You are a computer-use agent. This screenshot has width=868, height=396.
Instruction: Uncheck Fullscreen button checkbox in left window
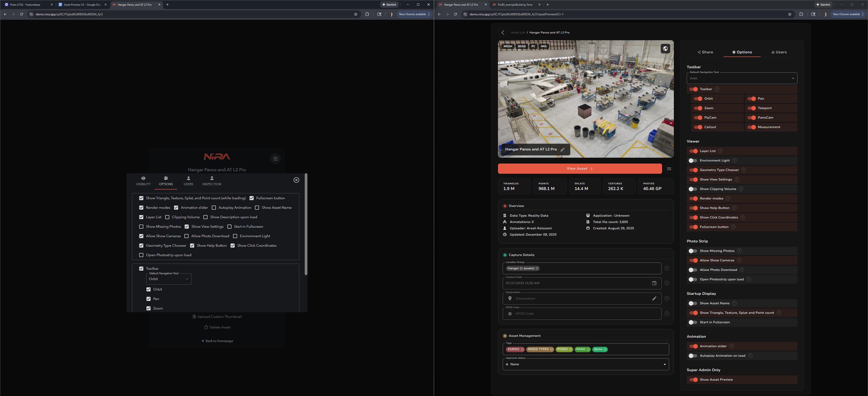pos(251,198)
